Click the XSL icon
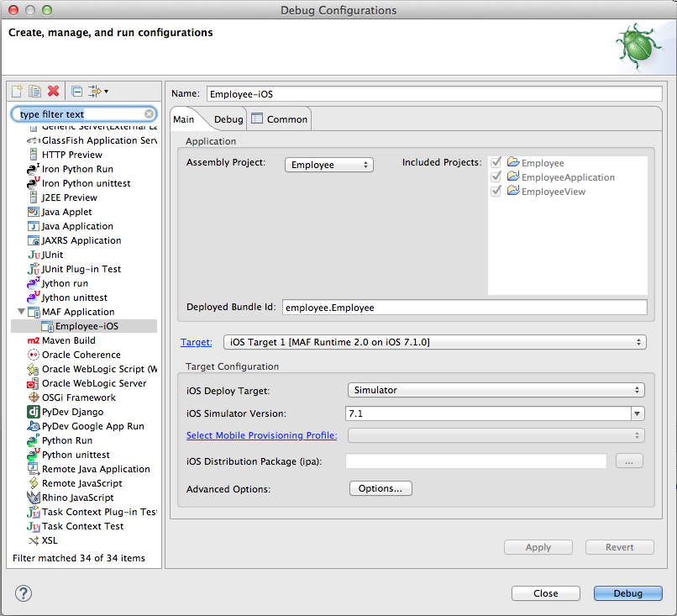Viewport: 677px width, 616px height. [x=34, y=540]
